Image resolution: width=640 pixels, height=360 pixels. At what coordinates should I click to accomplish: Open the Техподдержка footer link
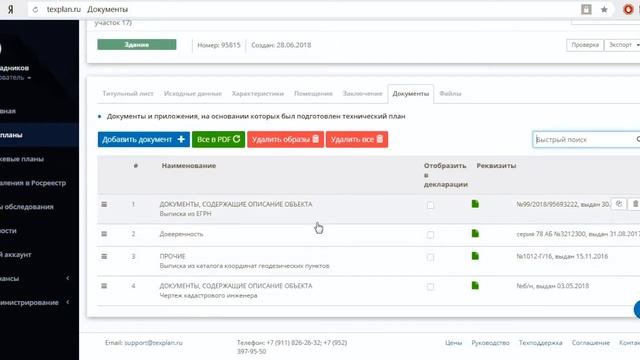[x=540, y=342]
